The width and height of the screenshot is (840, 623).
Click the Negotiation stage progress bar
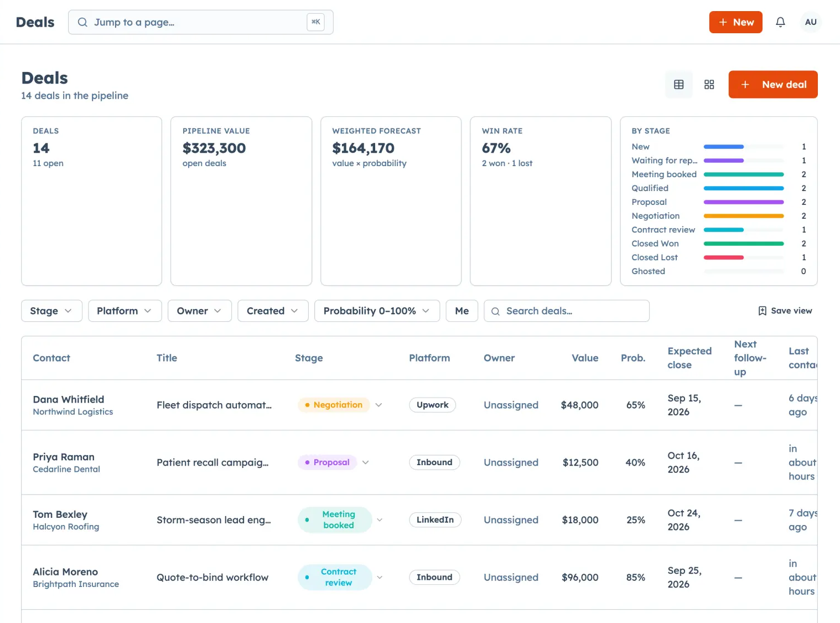pos(743,216)
